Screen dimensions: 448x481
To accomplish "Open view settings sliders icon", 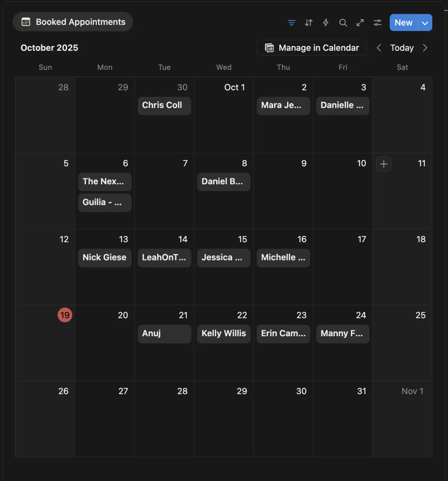I will click(x=377, y=23).
